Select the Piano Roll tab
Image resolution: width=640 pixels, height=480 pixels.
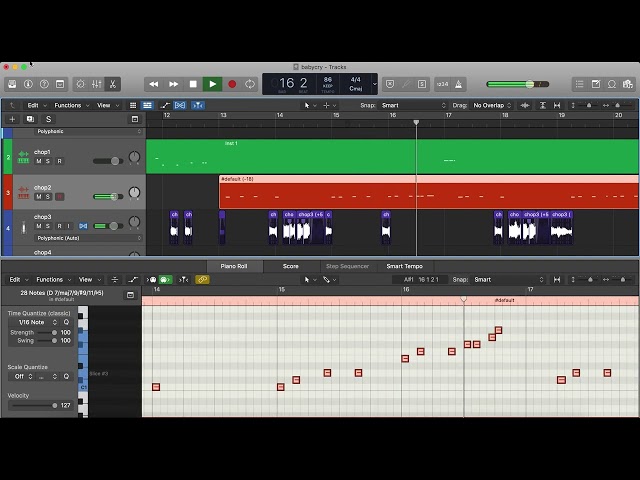[x=234, y=266]
